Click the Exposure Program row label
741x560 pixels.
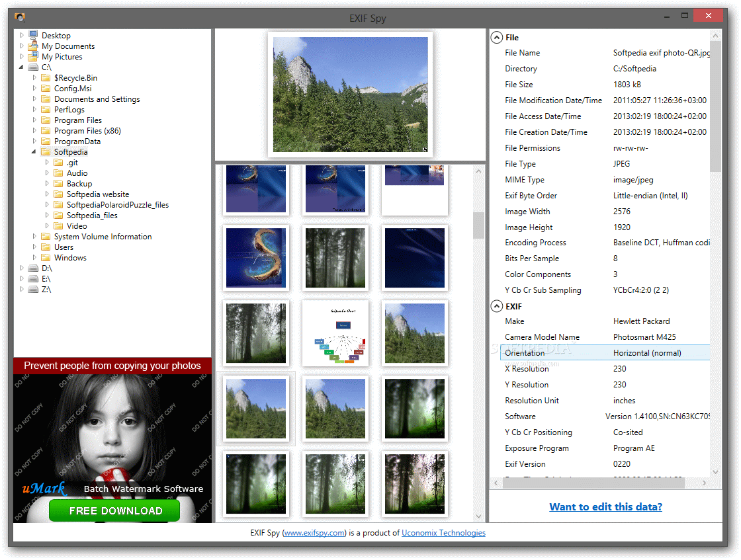pos(537,448)
